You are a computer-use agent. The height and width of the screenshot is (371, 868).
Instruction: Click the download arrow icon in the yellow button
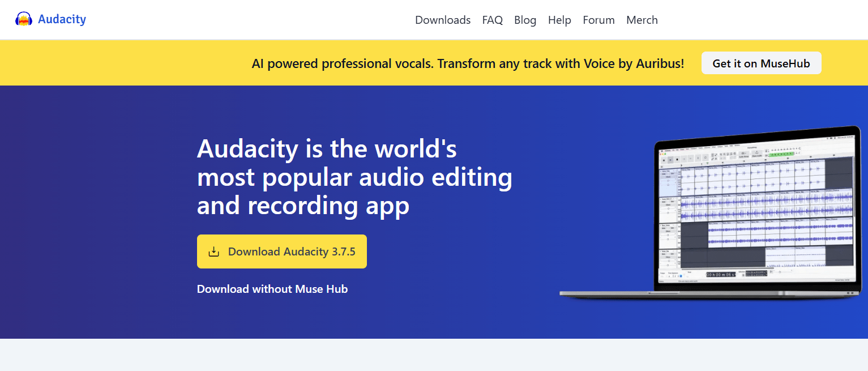[x=213, y=251]
